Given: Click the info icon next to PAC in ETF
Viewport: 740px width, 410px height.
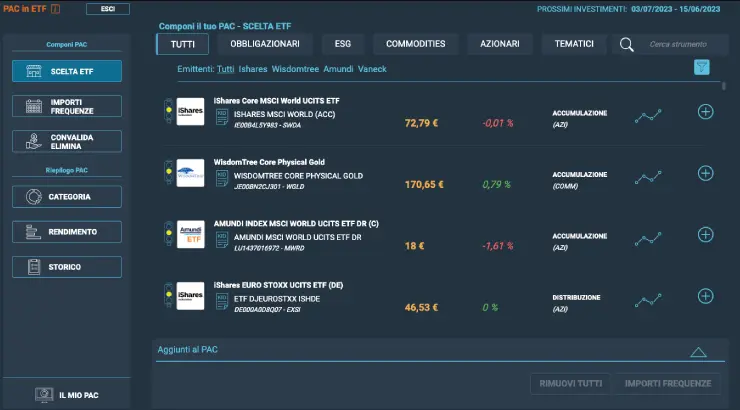Looking at the screenshot, I should click(x=55, y=9).
